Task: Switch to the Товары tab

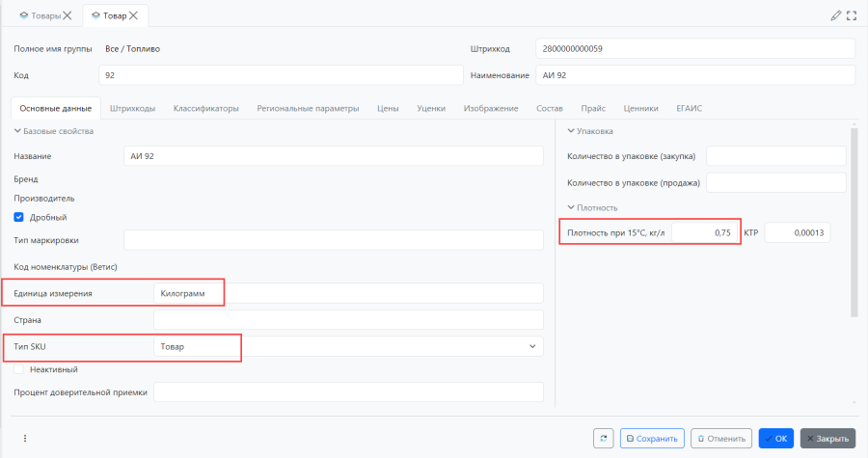Action: pyautogui.click(x=40, y=15)
